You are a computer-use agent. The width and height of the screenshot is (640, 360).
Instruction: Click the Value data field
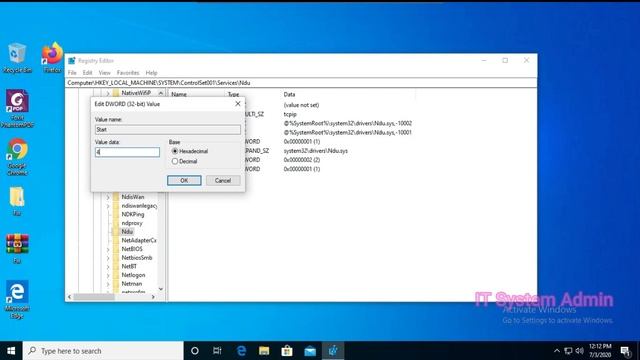(127, 152)
